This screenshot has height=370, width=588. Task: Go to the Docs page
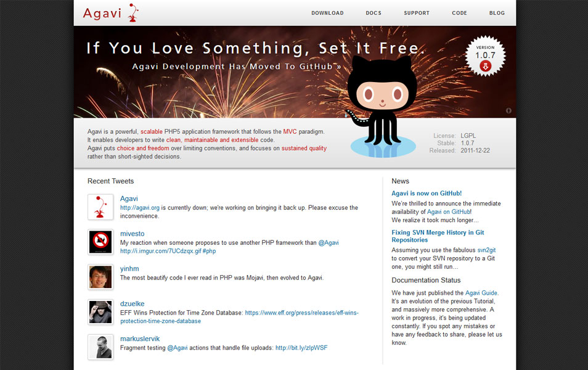pos(374,13)
